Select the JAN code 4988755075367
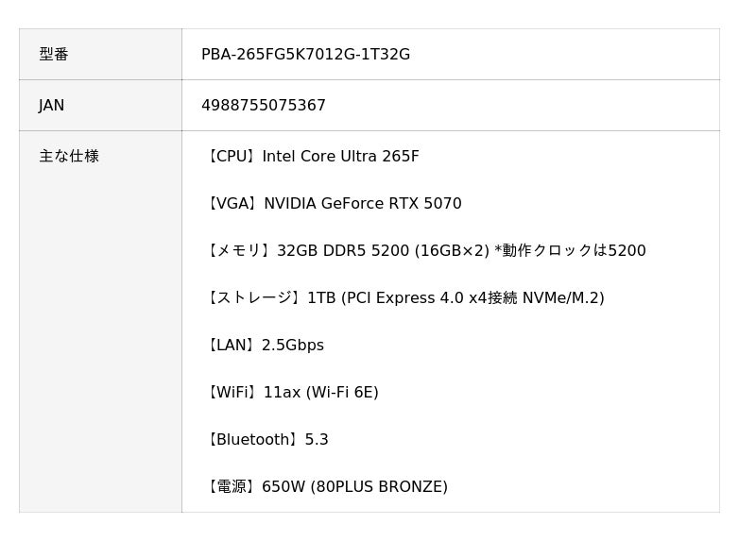 pyautogui.click(x=263, y=106)
